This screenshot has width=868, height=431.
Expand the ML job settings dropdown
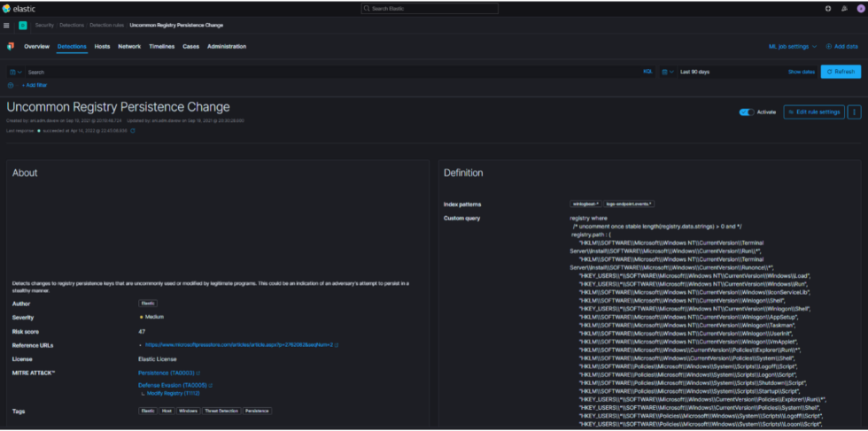(793, 47)
